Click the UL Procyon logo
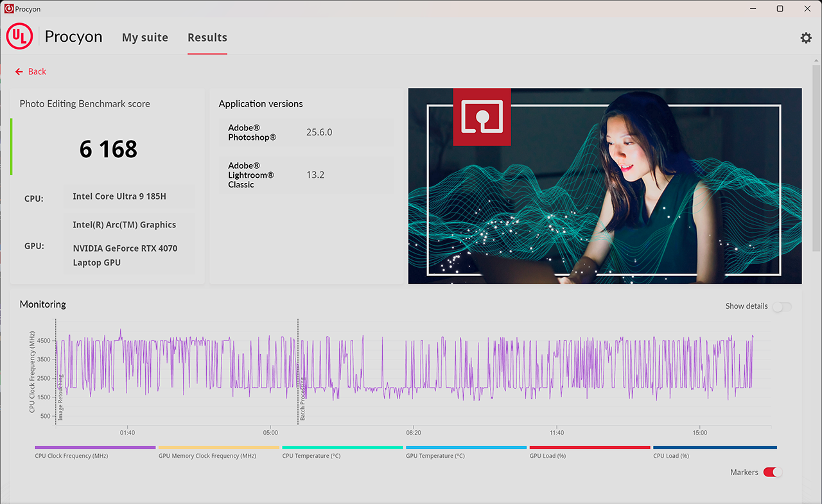This screenshot has height=504, width=822. [20, 37]
